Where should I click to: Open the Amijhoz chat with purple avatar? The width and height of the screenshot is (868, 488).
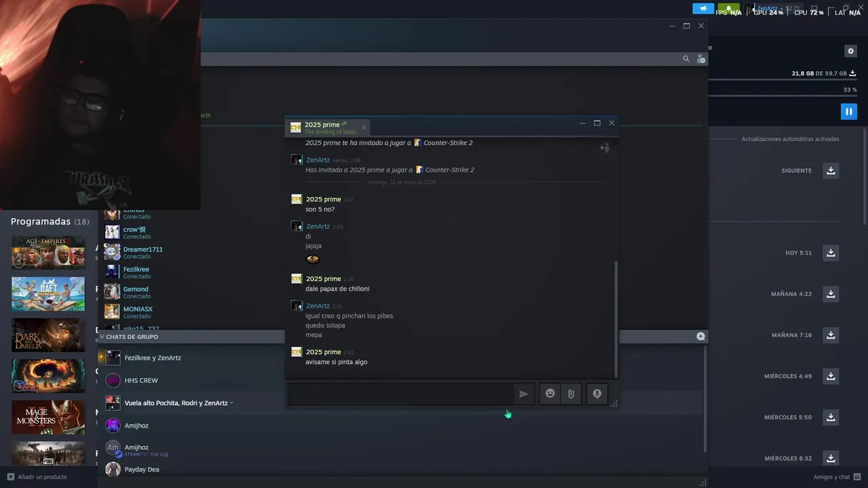(x=136, y=426)
